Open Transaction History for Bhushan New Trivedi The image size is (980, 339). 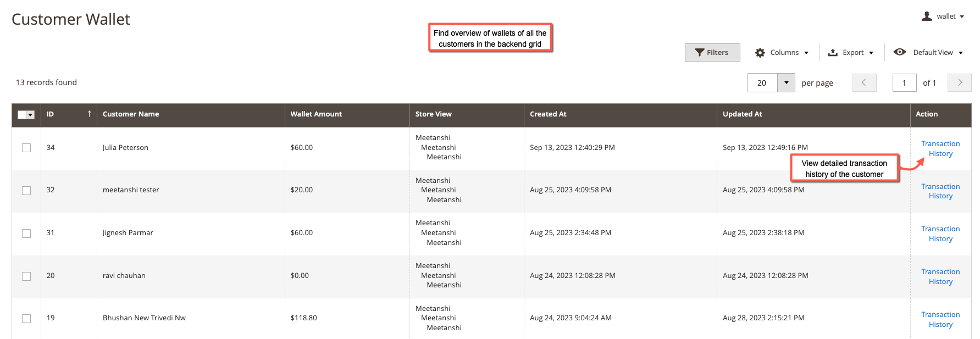pyautogui.click(x=940, y=320)
